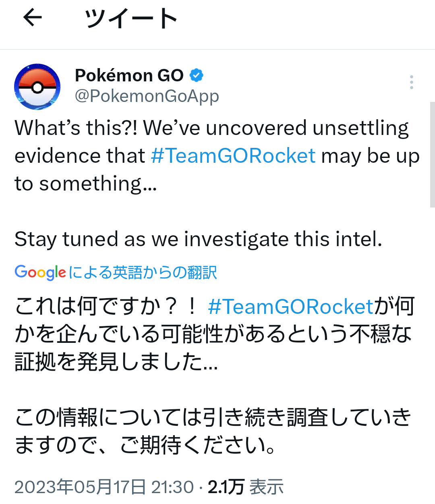
Task: Open #TeamGORocket hashtag in English text
Action: coord(233,156)
